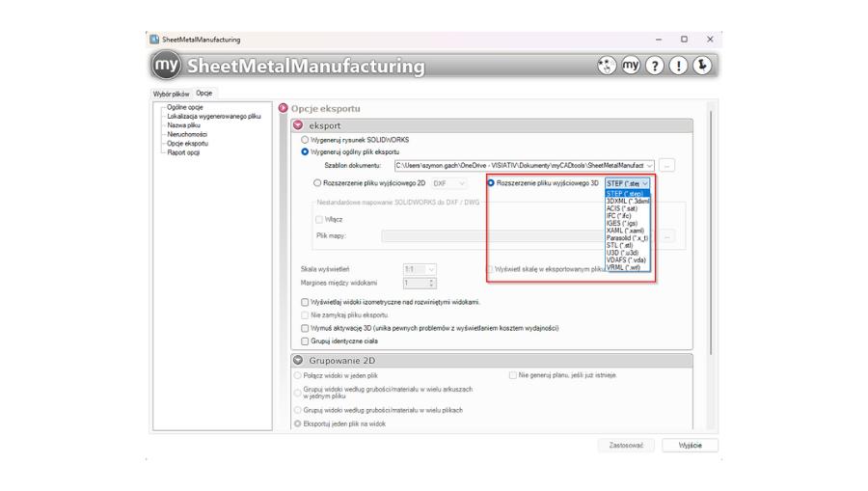Open the 'my' tools icon at header right
Image resolution: width=868 pixels, height=491 pixels.
pyautogui.click(x=631, y=66)
